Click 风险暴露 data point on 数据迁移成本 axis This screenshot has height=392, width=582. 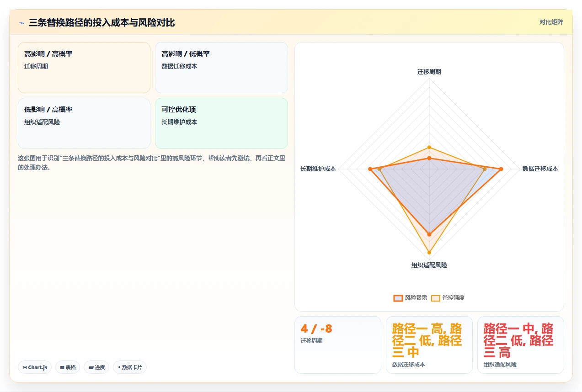pyautogui.click(x=501, y=169)
